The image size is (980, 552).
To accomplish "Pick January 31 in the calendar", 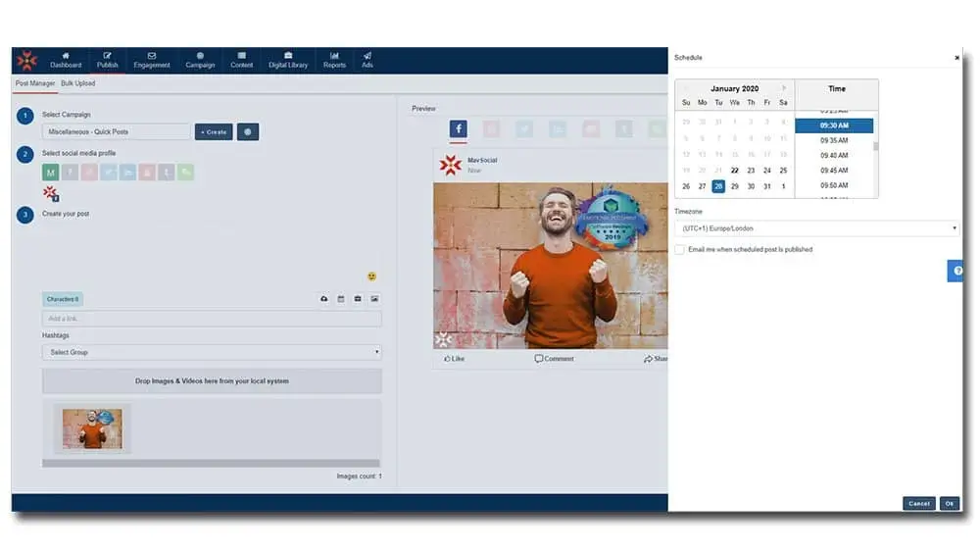I will pyautogui.click(x=767, y=186).
